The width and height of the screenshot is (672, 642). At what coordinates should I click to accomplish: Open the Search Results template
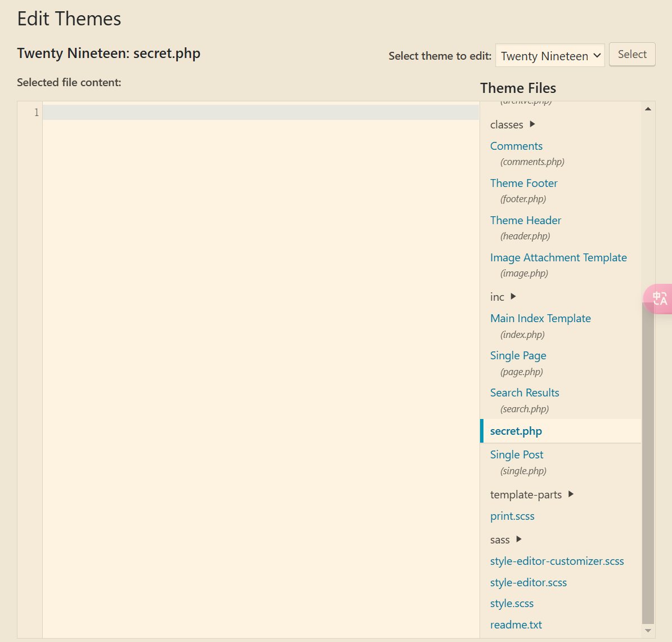pos(524,393)
